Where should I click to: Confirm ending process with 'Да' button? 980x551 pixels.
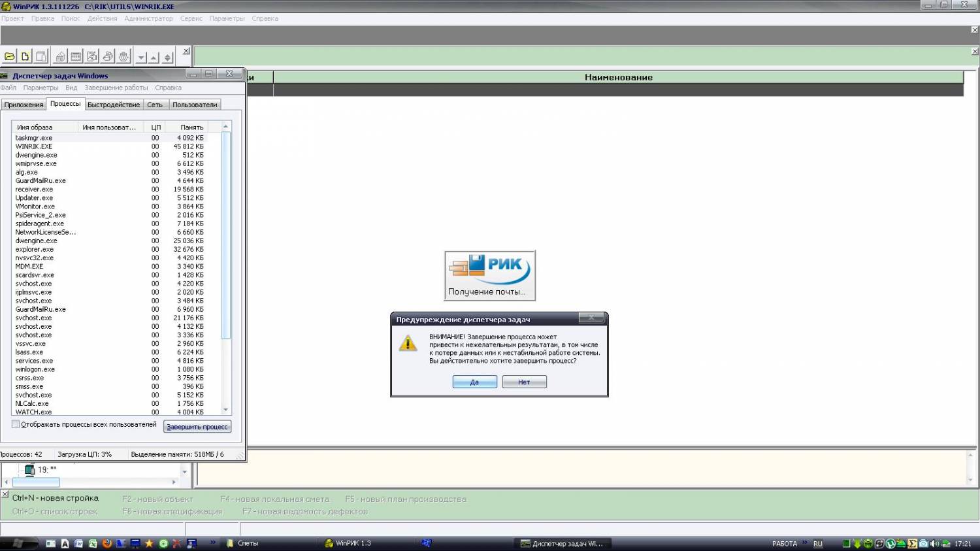(475, 382)
